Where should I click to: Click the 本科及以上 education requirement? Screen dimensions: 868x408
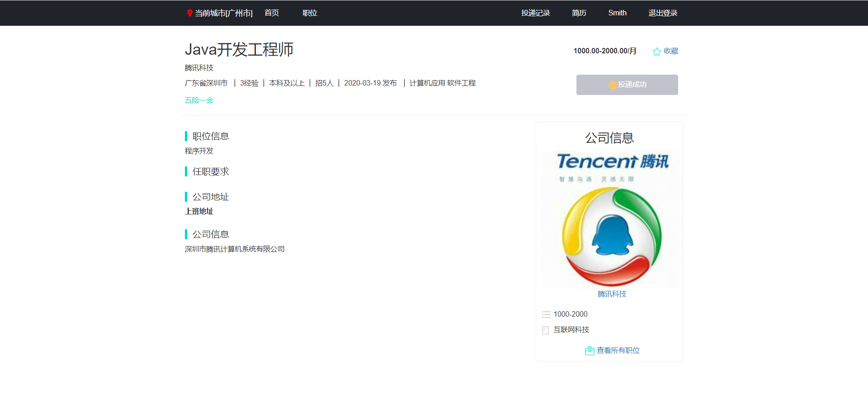[x=287, y=83]
